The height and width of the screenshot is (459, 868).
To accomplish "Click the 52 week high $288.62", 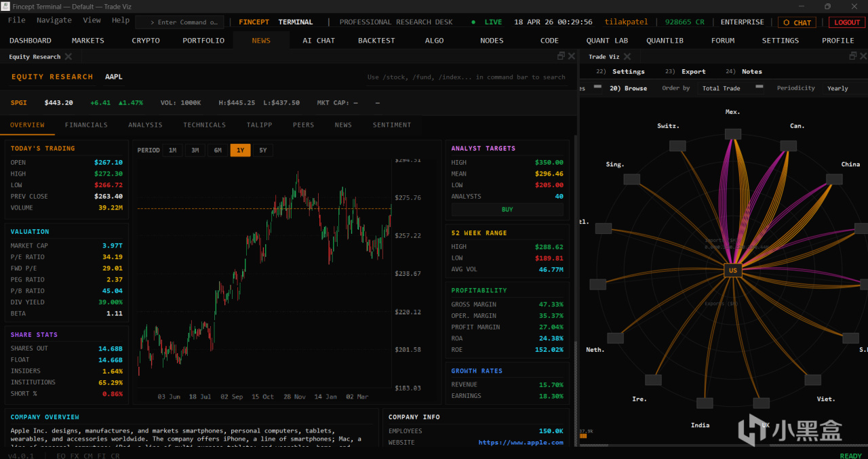I will [549, 247].
